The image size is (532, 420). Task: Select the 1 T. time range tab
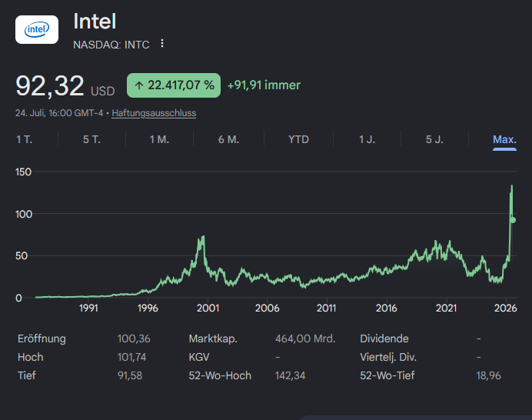[x=24, y=139]
